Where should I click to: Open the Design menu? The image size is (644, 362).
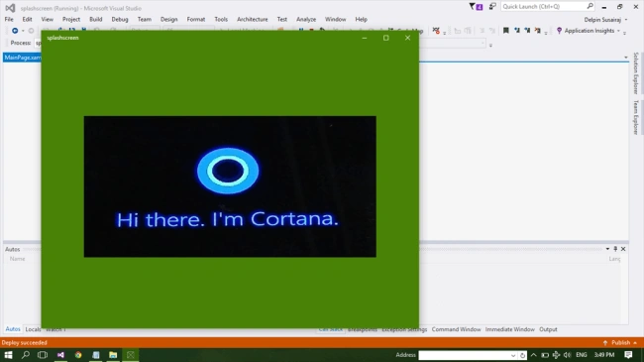pyautogui.click(x=168, y=19)
